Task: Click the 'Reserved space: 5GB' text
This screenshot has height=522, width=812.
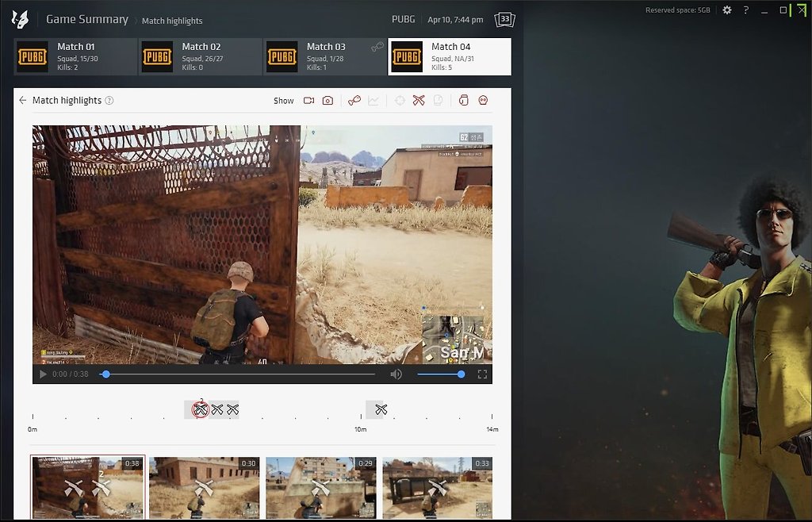Action: [678, 10]
